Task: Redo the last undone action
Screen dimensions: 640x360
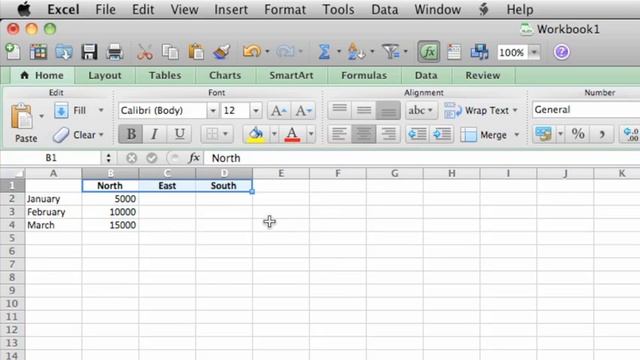Action: tap(285, 51)
